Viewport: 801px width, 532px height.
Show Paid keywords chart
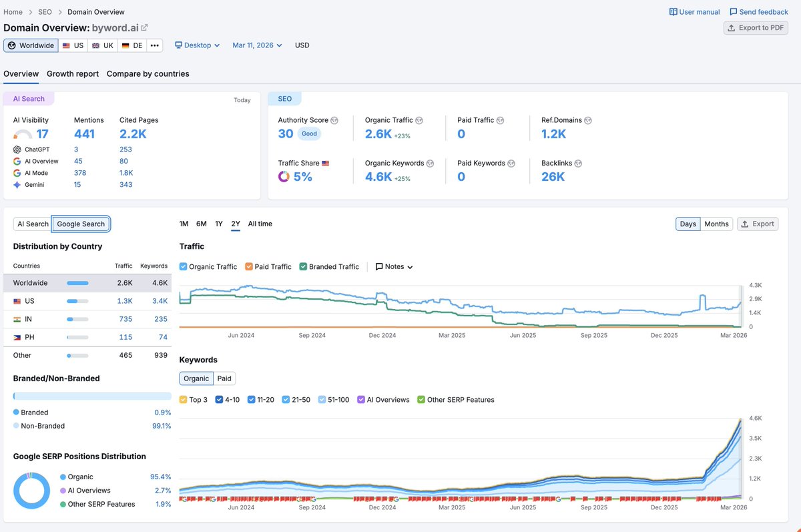pos(224,378)
